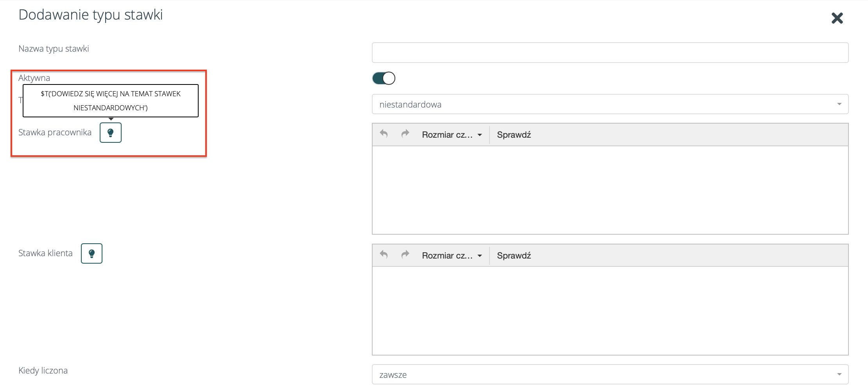Click lightbulb hint icon beside Stawka klienta
This screenshot has width=868, height=388.
tap(91, 253)
